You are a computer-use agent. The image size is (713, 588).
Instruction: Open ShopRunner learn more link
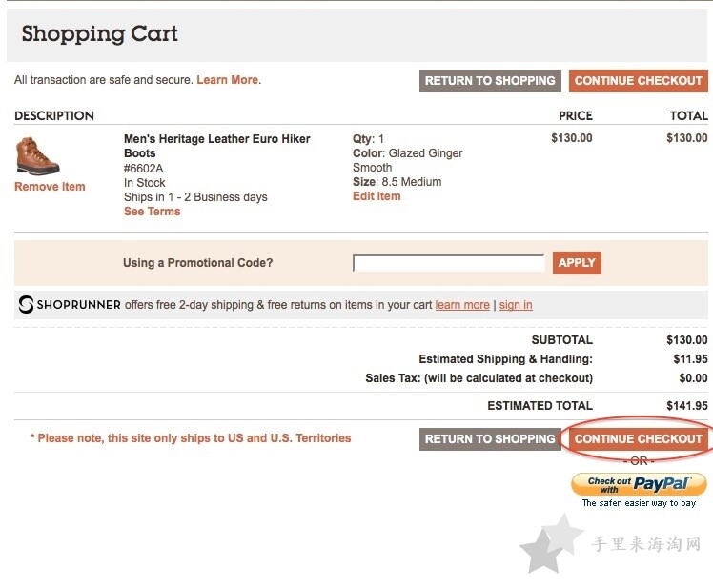coord(462,305)
